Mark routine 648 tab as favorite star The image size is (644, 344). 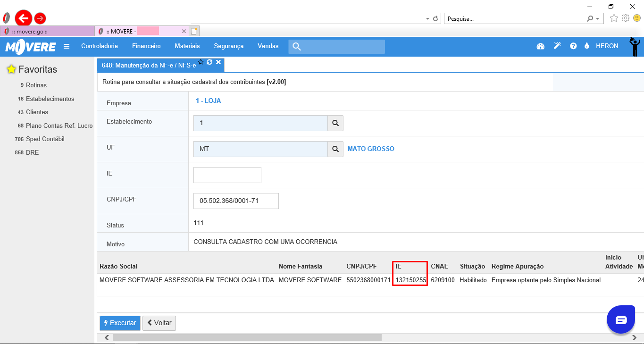[201, 62]
